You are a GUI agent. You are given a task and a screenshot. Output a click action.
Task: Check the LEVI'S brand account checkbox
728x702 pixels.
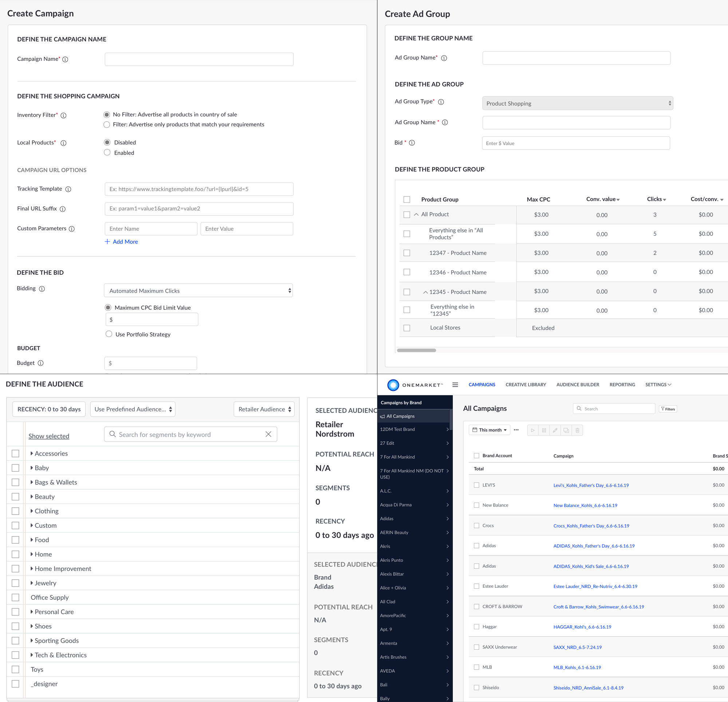click(476, 485)
